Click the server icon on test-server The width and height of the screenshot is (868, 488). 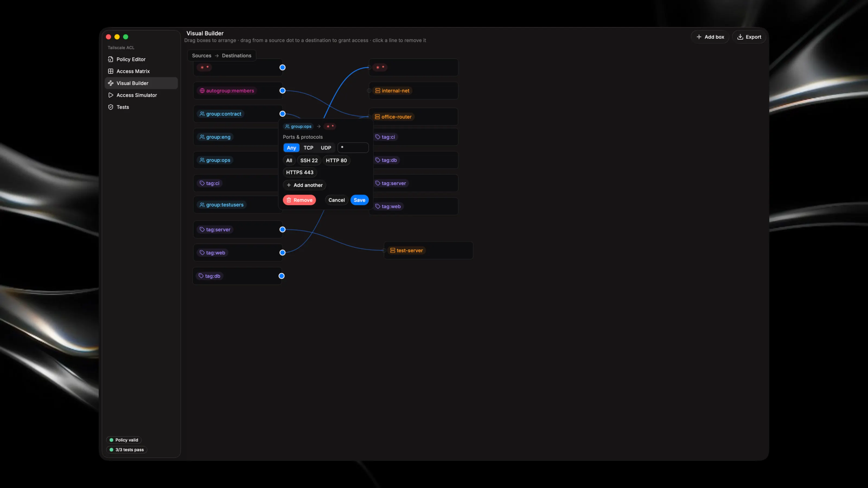(392, 251)
